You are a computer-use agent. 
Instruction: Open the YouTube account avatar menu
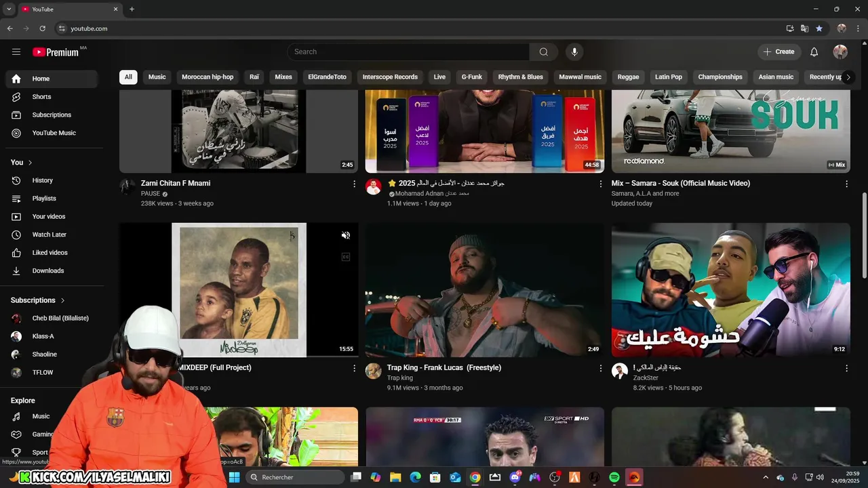(x=840, y=52)
